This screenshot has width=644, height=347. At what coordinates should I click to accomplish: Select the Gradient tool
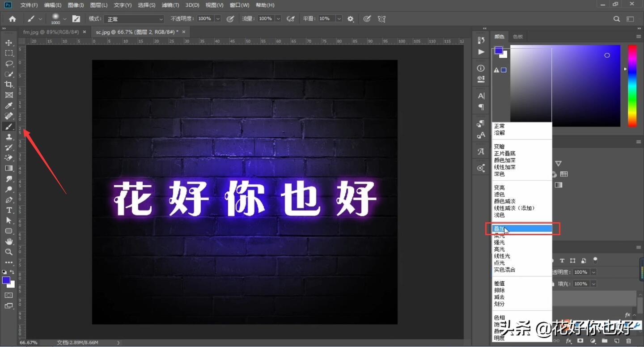point(8,168)
